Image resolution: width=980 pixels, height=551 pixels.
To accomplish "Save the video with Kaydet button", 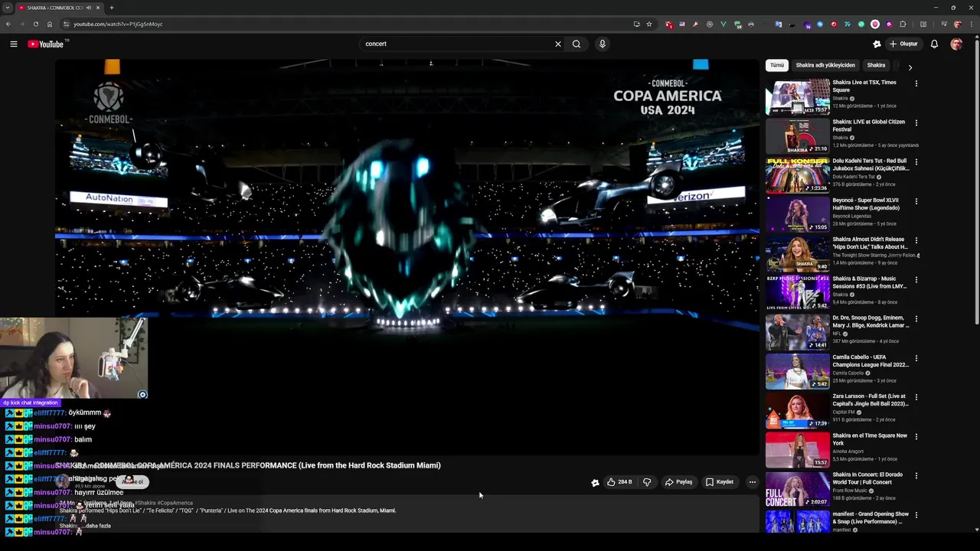I will point(720,482).
